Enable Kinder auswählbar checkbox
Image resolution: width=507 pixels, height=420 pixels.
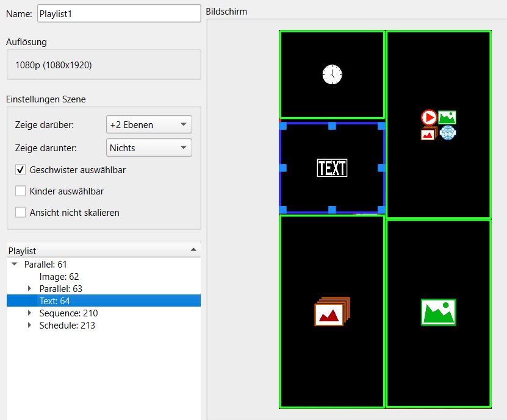click(x=21, y=191)
